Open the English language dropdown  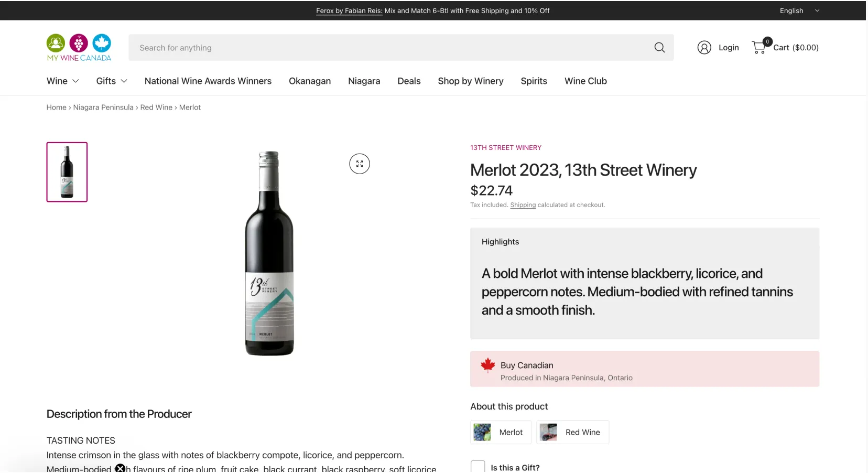[799, 10]
